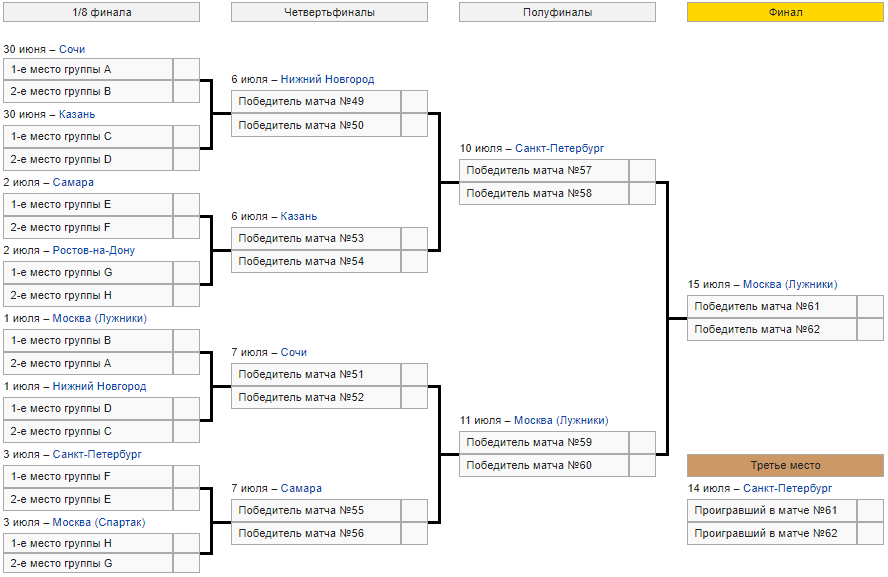The height and width of the screenshot is (577, 888).
Task: Click Проигравший в матче №61 cell
Action: coord(772,510)
